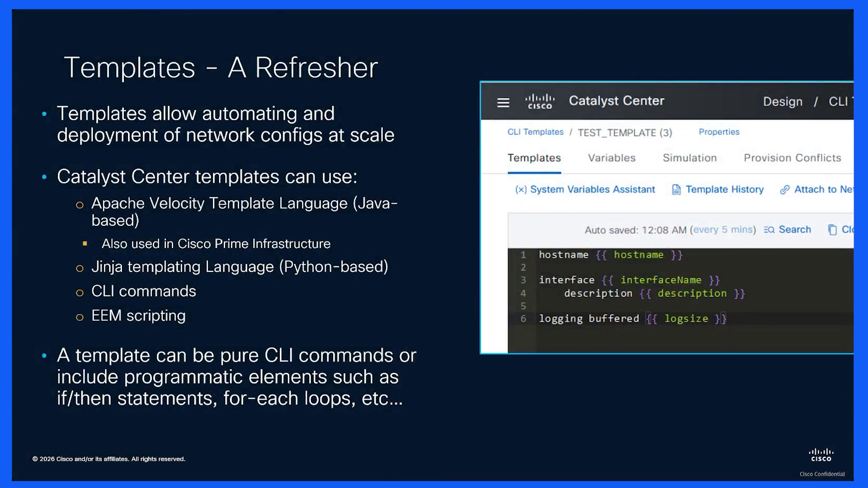Click the Jinja templating Language bullet
This screenshot has height=488, width=868.
pyautogui.click(x=240, y=267)
